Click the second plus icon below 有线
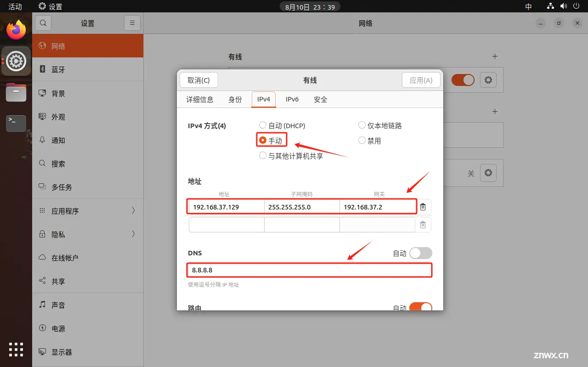This screenshot has width=588, height=367. (x=495, y=111)
